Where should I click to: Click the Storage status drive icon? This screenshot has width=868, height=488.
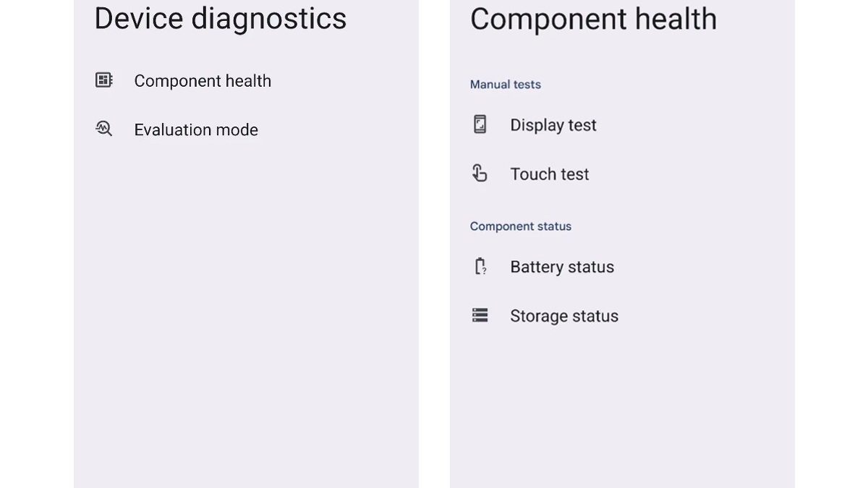[480, 315]
